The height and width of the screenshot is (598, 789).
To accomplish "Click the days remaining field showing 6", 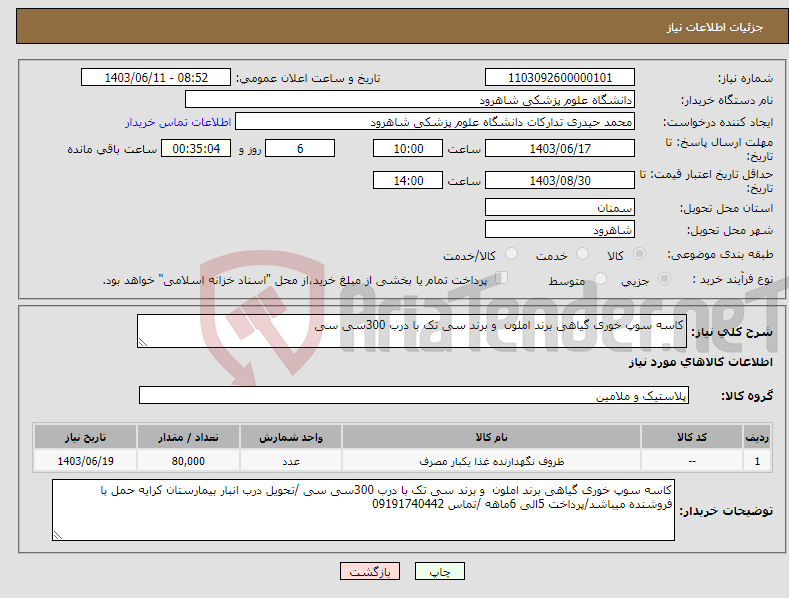I will (300, 148).
